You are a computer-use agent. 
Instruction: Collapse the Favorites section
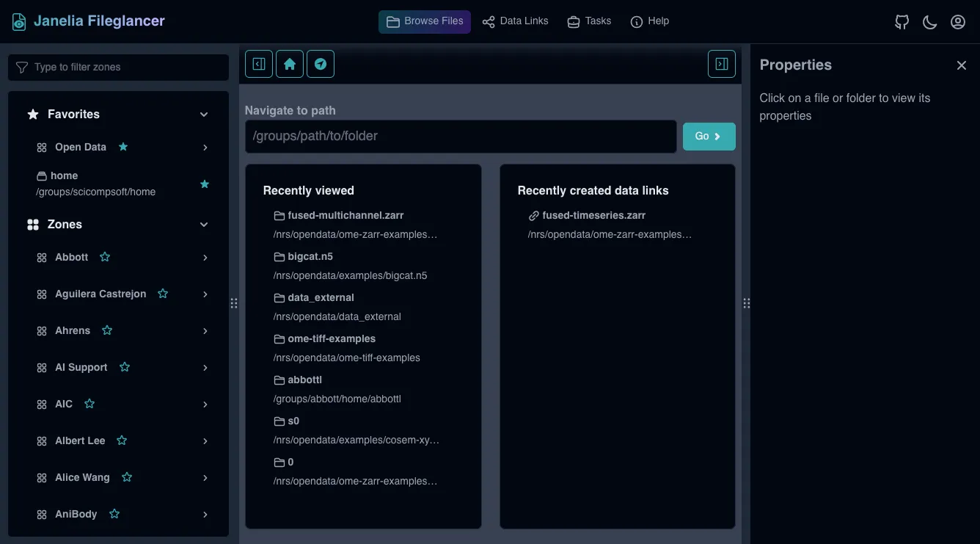tap(204, 115)
